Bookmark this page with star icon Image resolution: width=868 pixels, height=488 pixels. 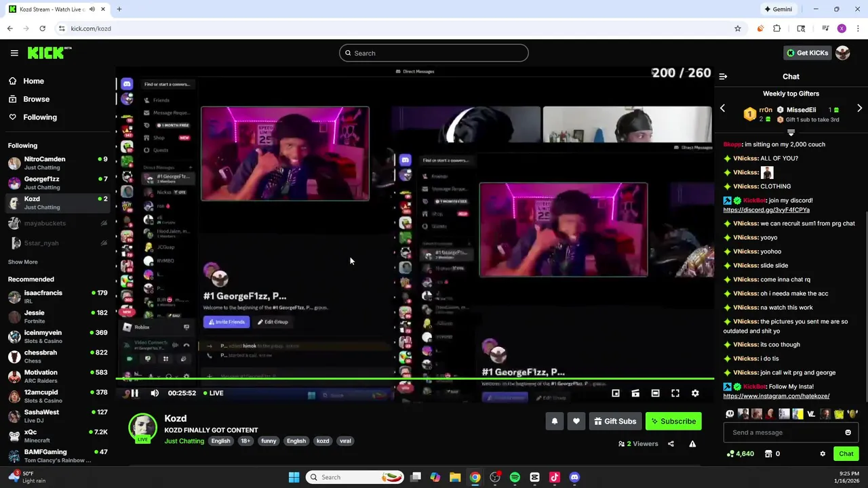click(x=738, y=28)
